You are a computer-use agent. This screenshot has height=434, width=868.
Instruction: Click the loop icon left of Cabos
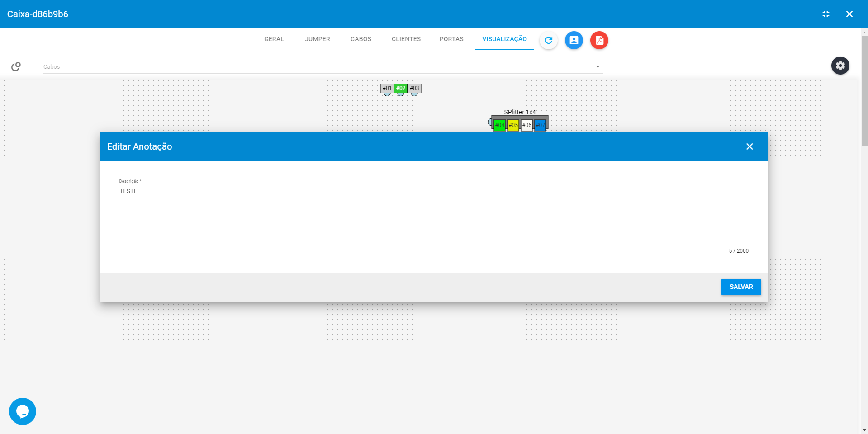[x=16, y=66]
